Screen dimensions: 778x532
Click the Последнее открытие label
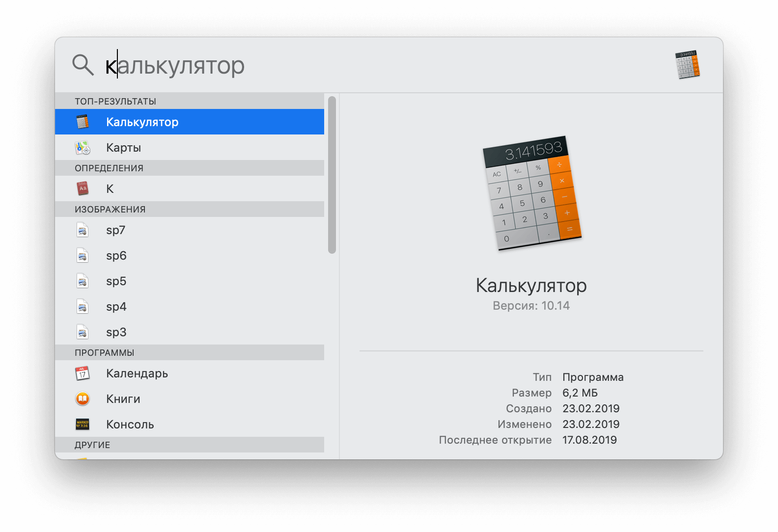pyautogui.click(x=495, y=440)
